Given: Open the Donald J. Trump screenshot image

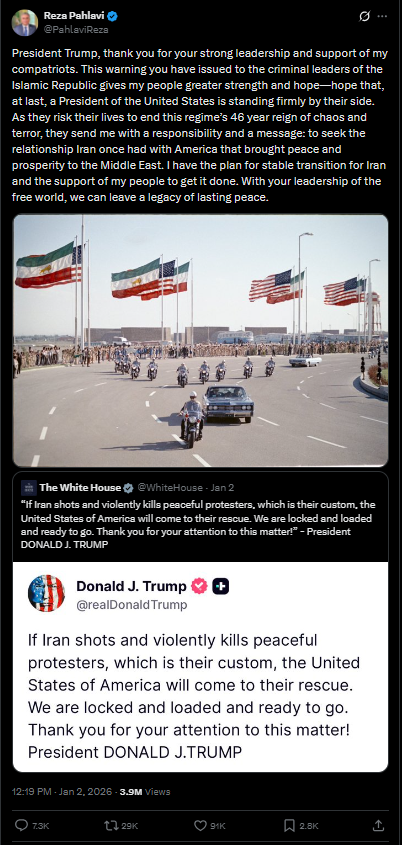Looking at the screenshot, I should click(x=200, y=667).
